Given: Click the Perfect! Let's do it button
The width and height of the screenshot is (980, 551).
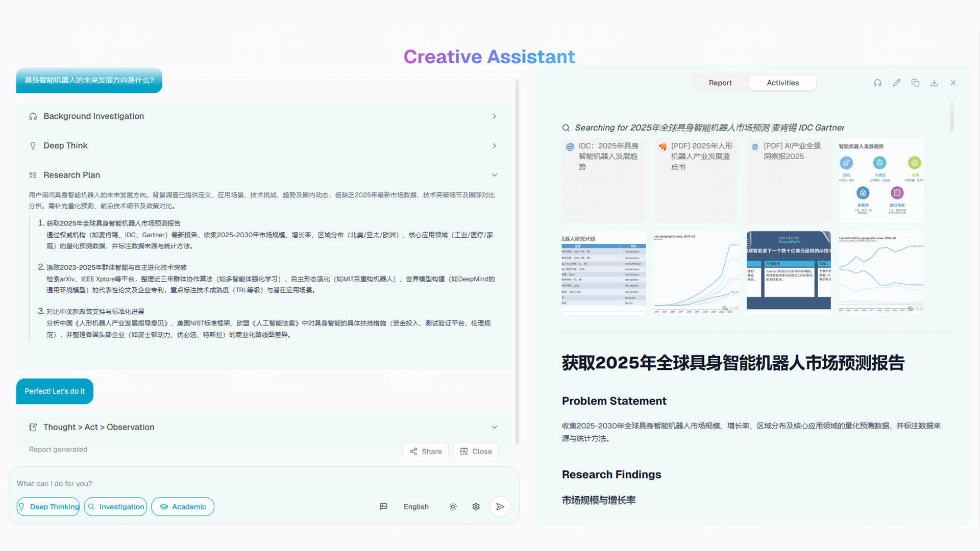Looking at the screenshot, I should 54,391.
